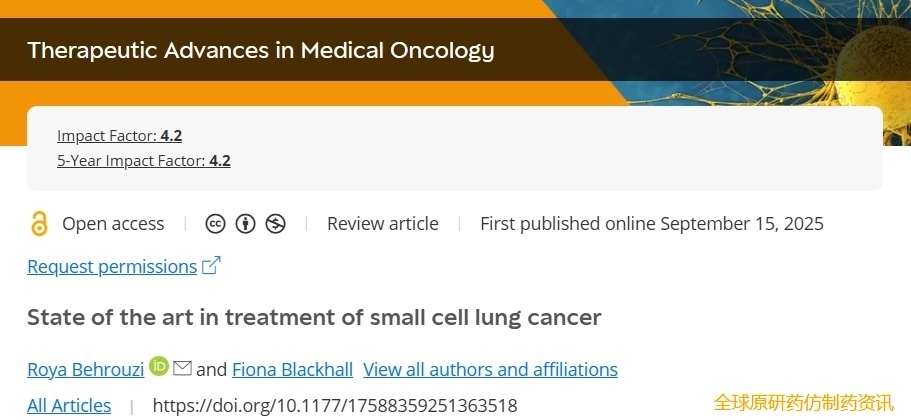
Task: Click the journal banner cell image
Action: tap(800, 50)
